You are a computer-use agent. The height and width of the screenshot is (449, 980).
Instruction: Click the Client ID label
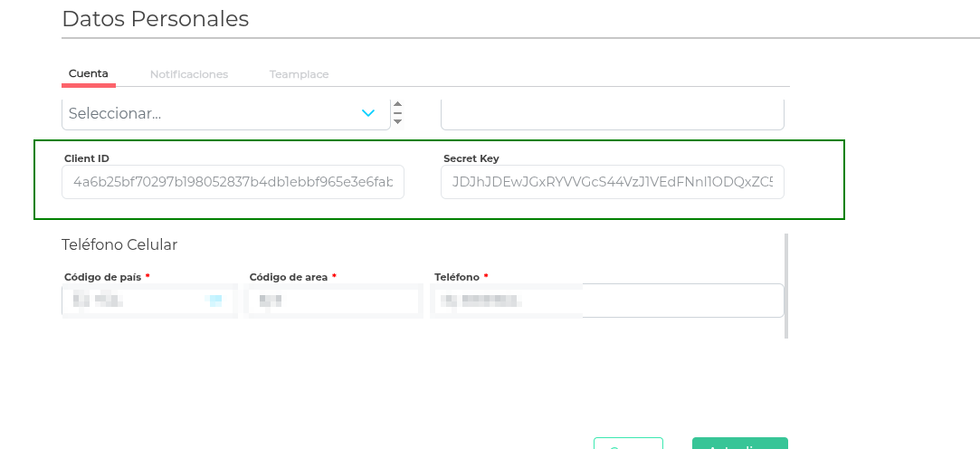[87, 158]
